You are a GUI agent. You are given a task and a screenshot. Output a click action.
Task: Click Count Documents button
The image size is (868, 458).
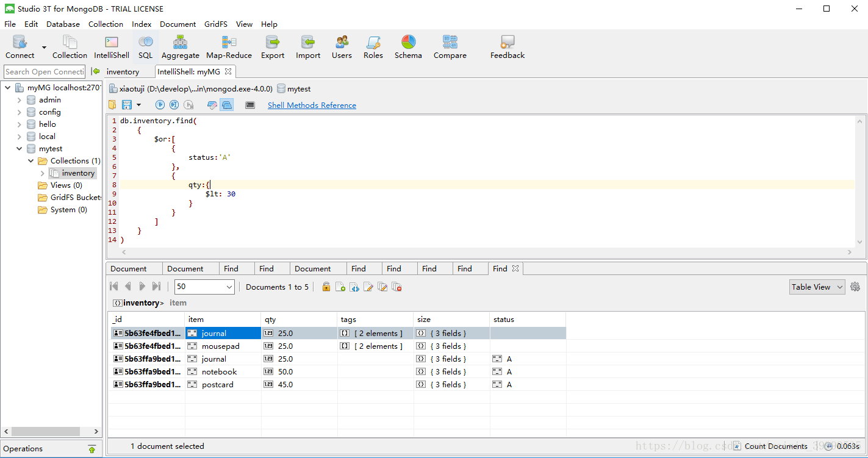769,446
